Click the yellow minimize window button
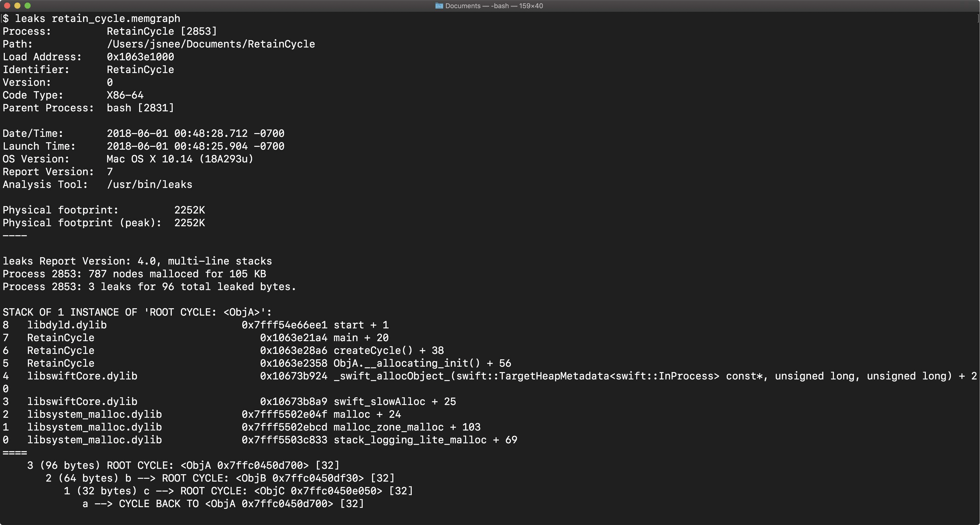The height and width of the screenshot is (525, 980). click(x=17, y=6)
